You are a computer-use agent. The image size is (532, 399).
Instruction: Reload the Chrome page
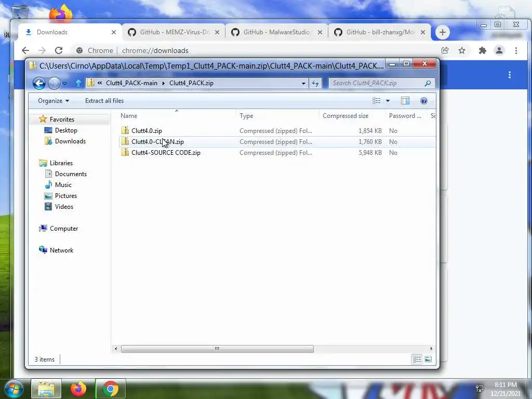point(59,50)
